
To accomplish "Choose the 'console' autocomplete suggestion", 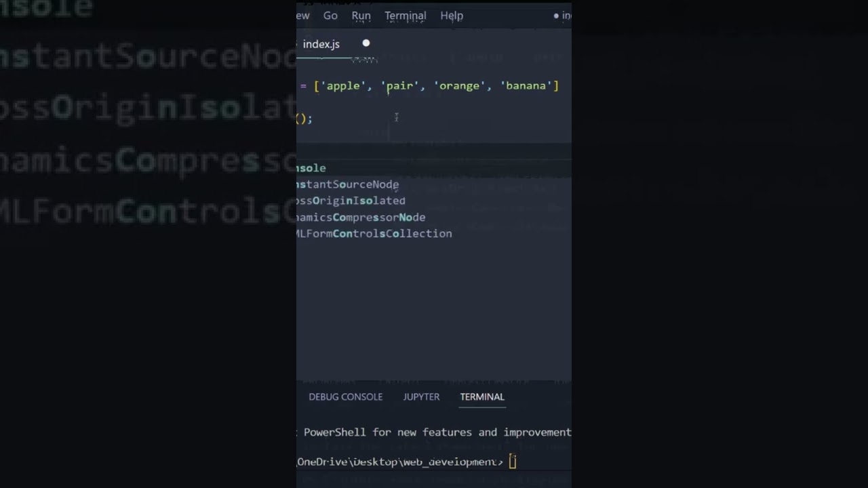I will coord(434,168).
